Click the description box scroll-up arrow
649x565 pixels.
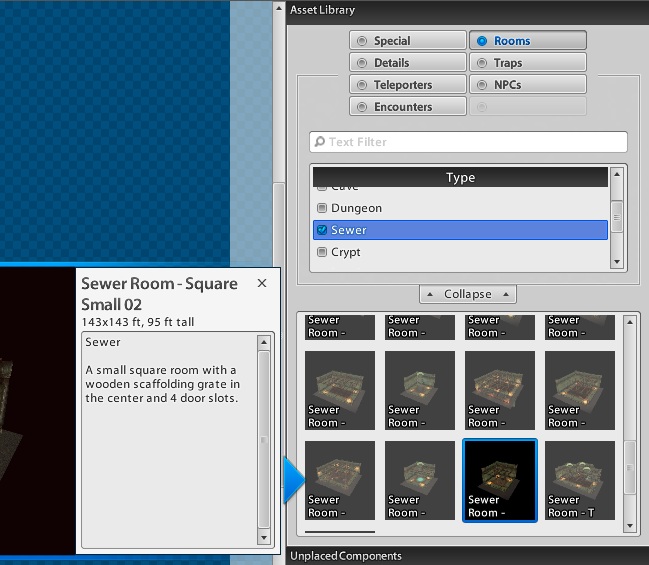(x=264, y=343)
